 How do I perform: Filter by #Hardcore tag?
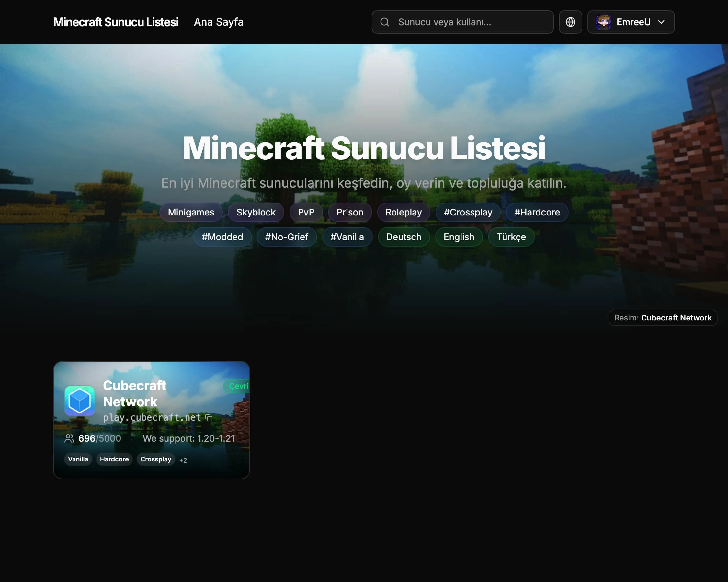click(x=537, y=212)
